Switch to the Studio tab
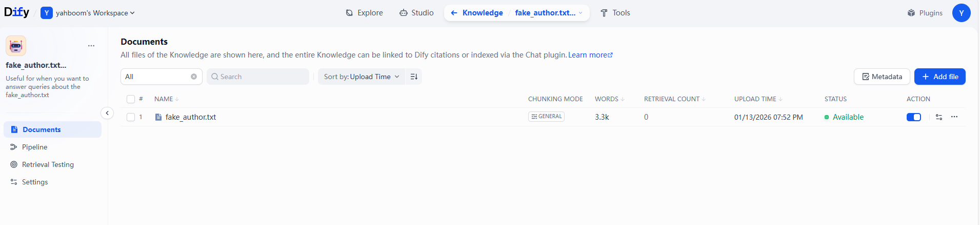This screenshot has height=225, width=980. (x=416, y=13)
